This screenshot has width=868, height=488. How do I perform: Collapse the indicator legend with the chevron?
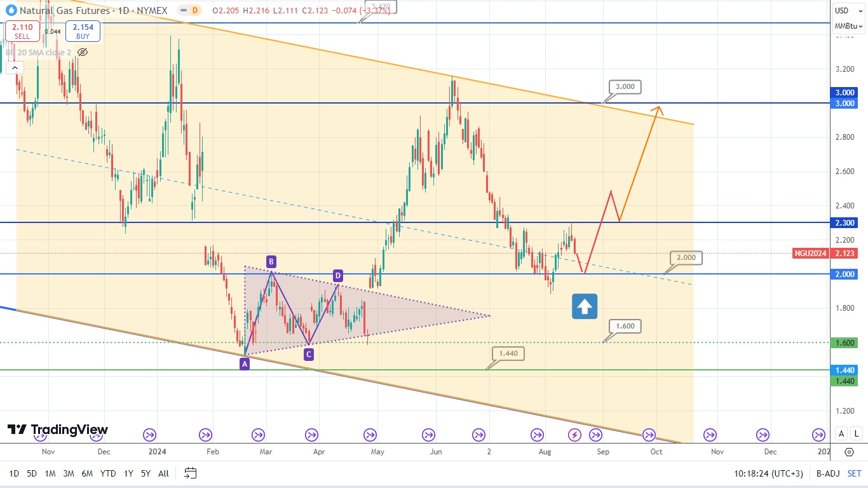[x=15, y=68]
